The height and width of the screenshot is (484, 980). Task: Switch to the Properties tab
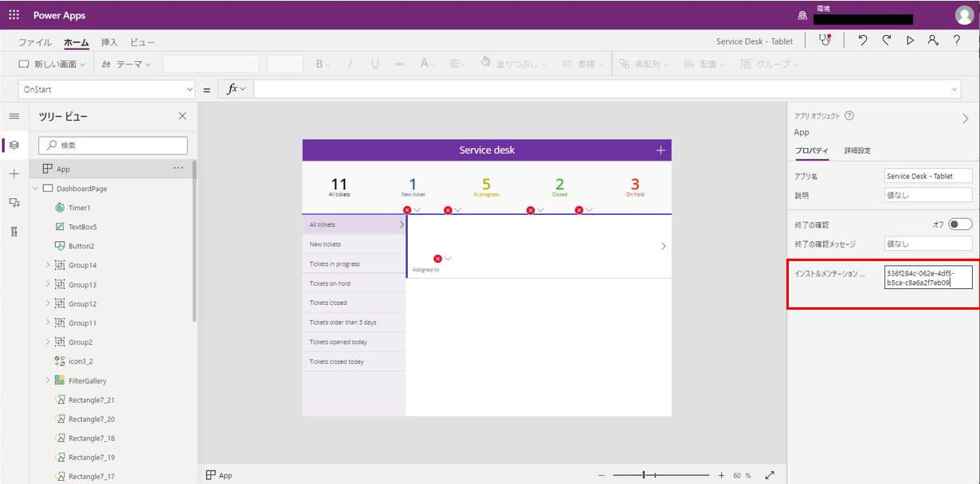click(811, 150)
